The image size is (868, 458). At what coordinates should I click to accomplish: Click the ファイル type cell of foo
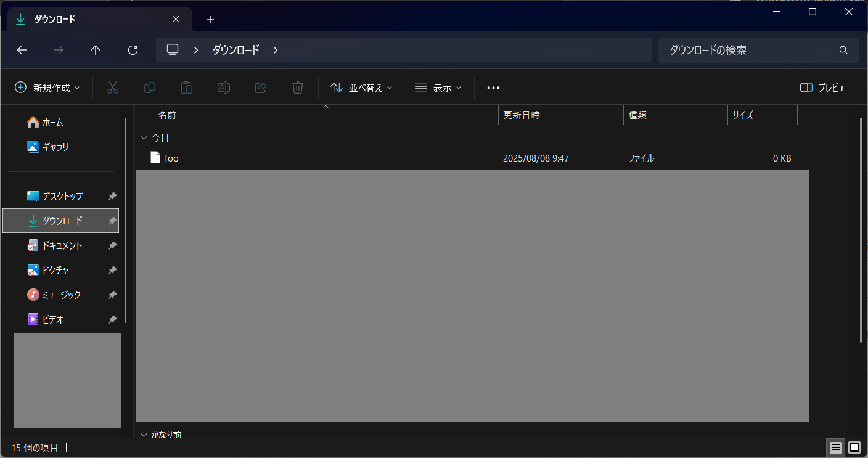point(641,158)
